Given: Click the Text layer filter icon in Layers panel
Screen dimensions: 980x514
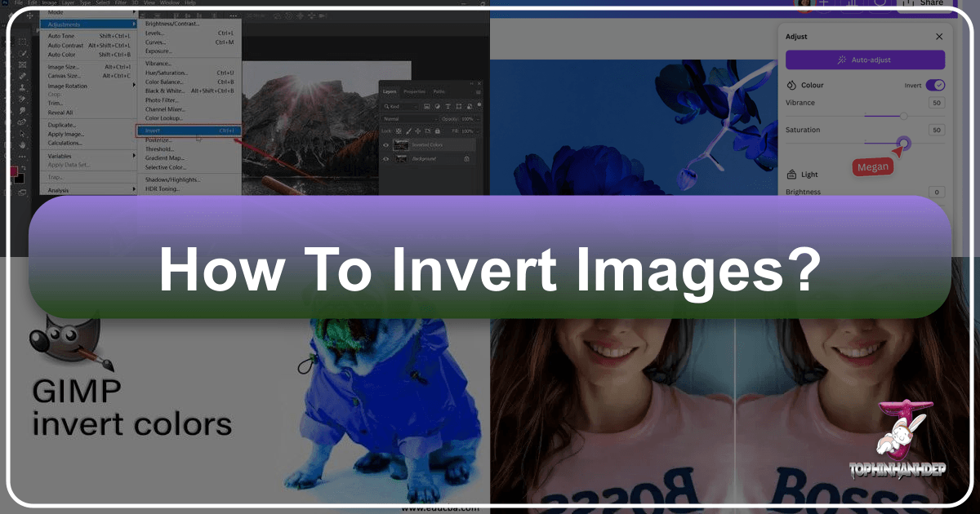Looking at the screenshot, I should (448, 107).
